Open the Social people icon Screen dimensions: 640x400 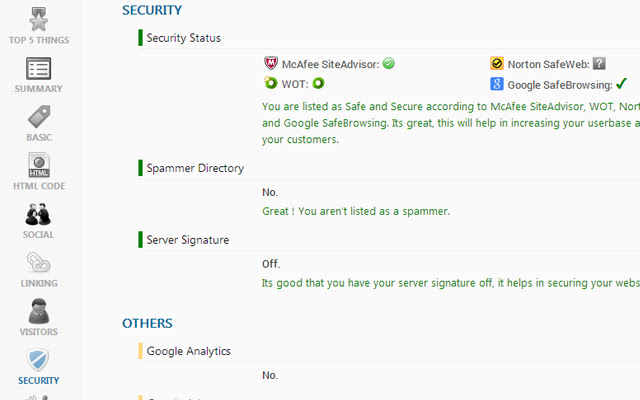coord(39,214)
